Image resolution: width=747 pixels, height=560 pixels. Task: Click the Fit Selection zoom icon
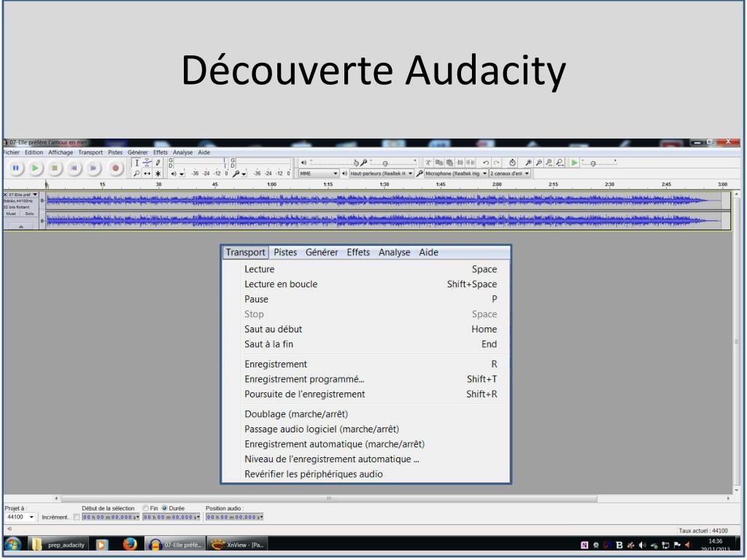coord(549,163)
